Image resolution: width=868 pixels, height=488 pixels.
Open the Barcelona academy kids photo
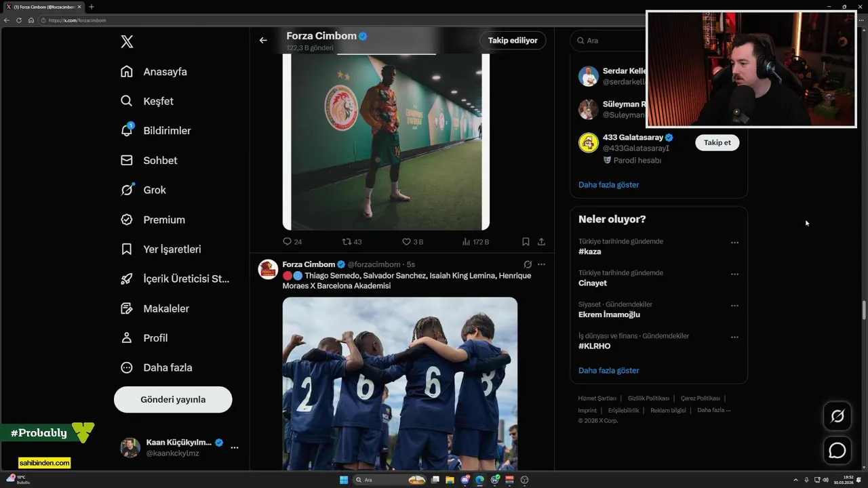point(400,384)
